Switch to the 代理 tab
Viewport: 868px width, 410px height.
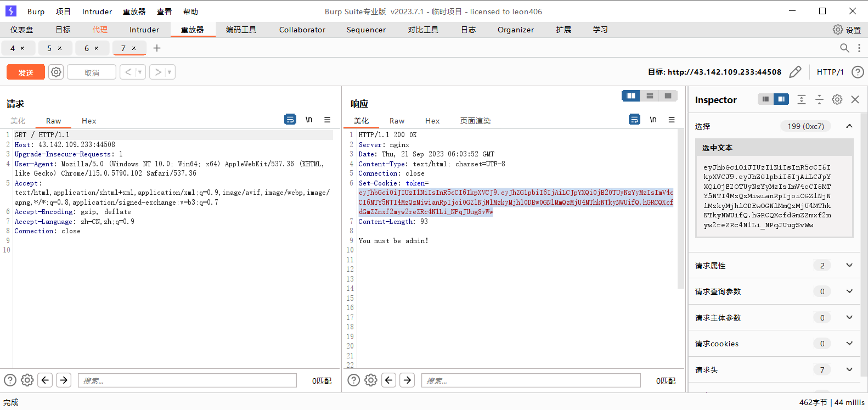[x=100, y=30]
